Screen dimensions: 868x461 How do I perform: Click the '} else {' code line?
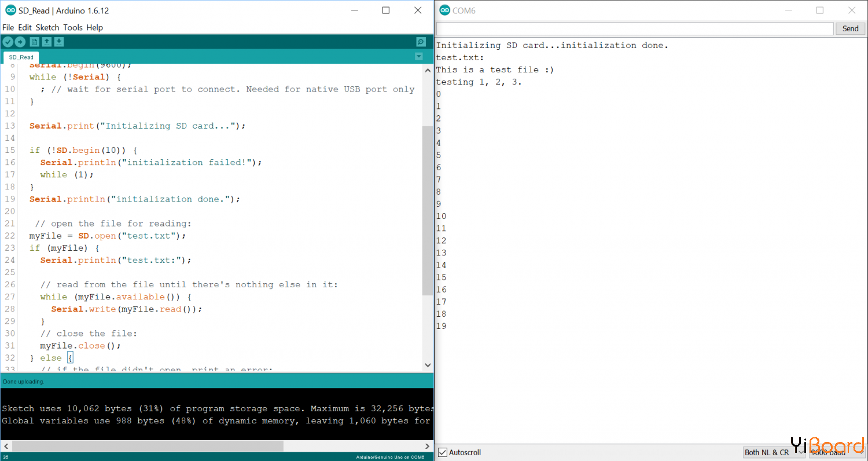coord(51,358)
